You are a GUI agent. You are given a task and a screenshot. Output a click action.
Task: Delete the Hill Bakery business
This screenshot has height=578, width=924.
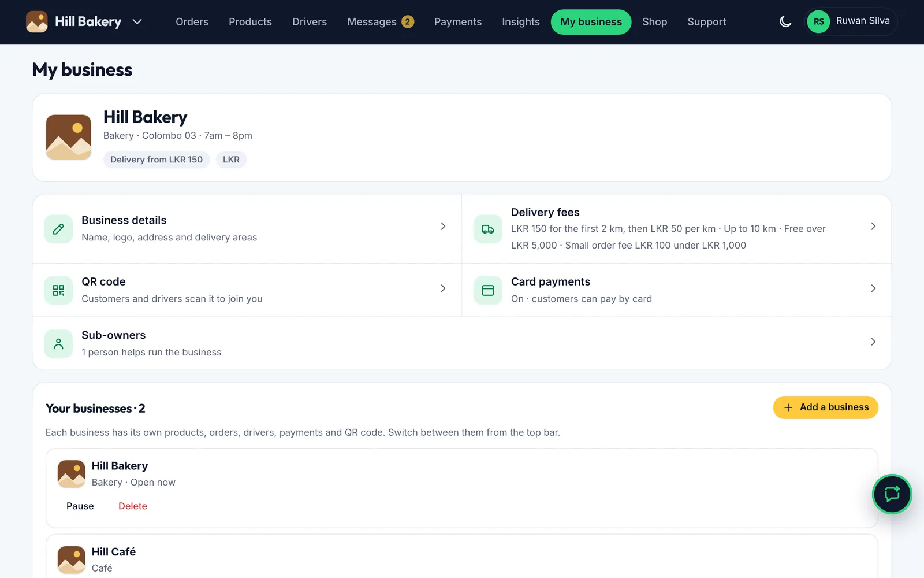[133, 506]
